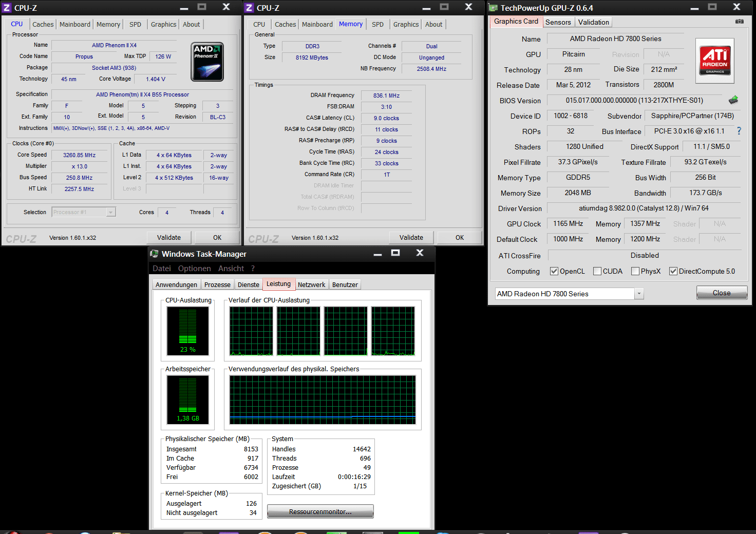Click the DRAM Frequency value 836.1 MHz
The image size is (756, 534).
386,96
